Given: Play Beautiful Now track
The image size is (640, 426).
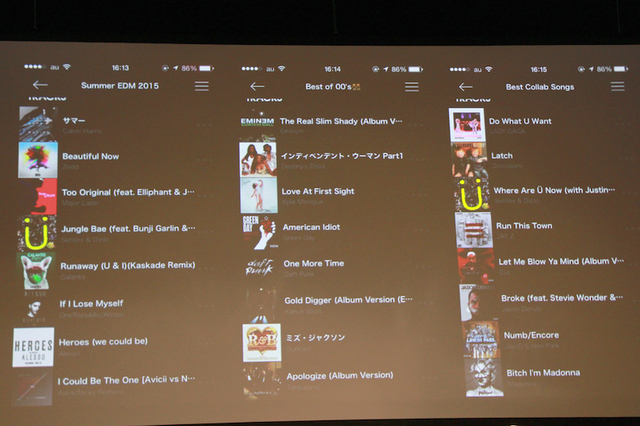Looking at the screenshot, I should pyautogui.click(x=91, y=157).
